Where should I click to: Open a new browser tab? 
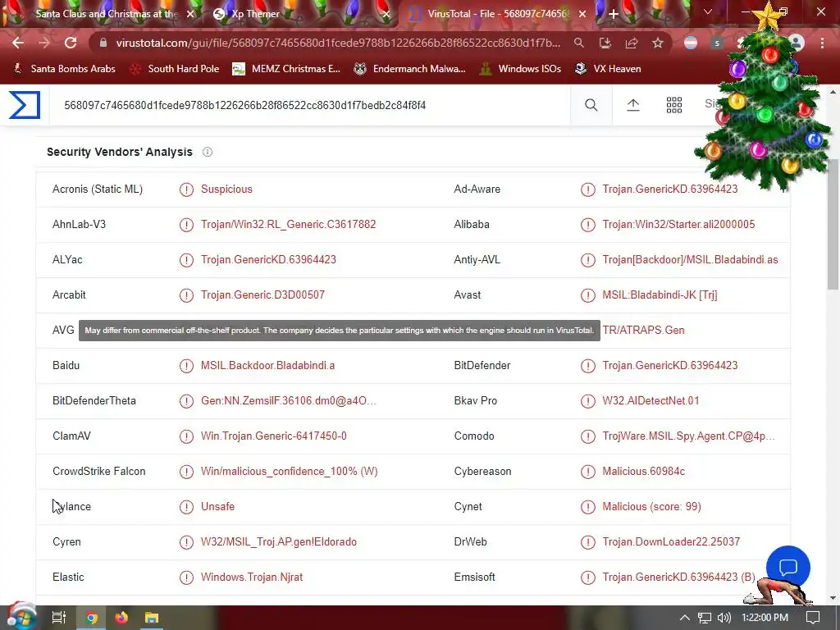pyautogui.click(x=614, y=14)
